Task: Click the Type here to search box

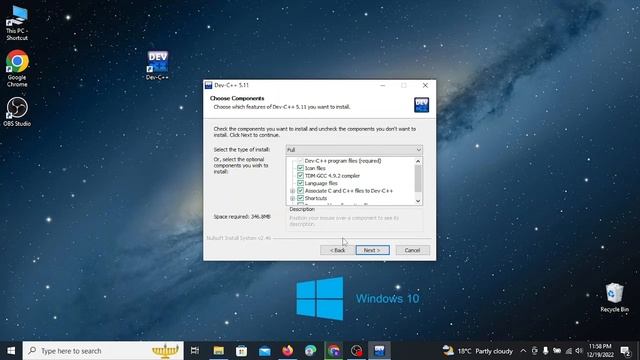Action: (x=103, y=351)
